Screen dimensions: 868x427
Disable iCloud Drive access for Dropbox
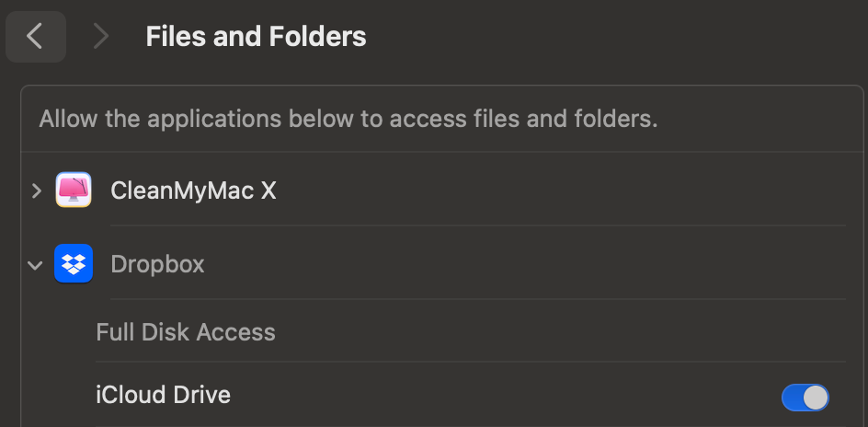(805, 397)
